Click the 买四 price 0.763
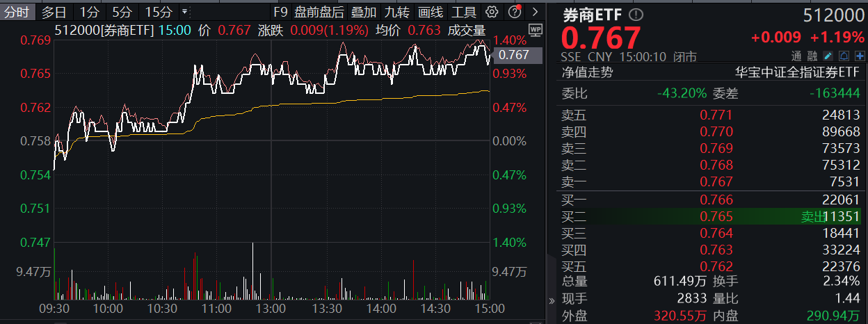Image resolution: width=868 pixels, height=324 pixels. tap(716, 250)
